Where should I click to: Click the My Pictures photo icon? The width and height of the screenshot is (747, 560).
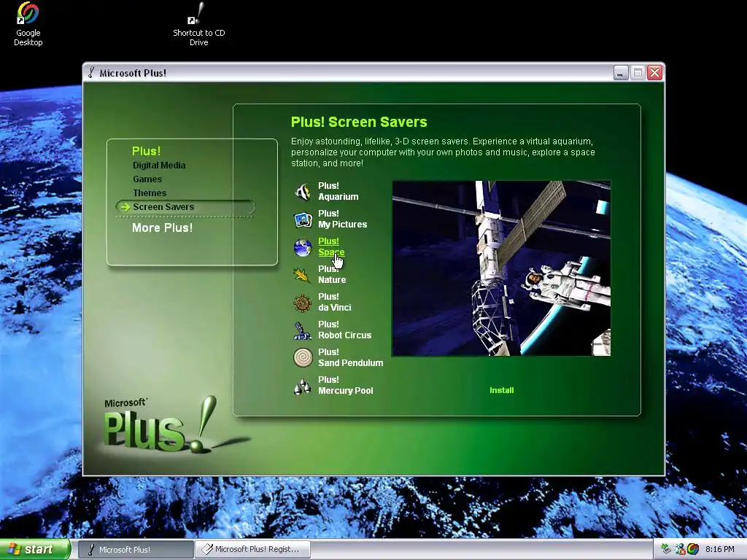coord(303,219)
